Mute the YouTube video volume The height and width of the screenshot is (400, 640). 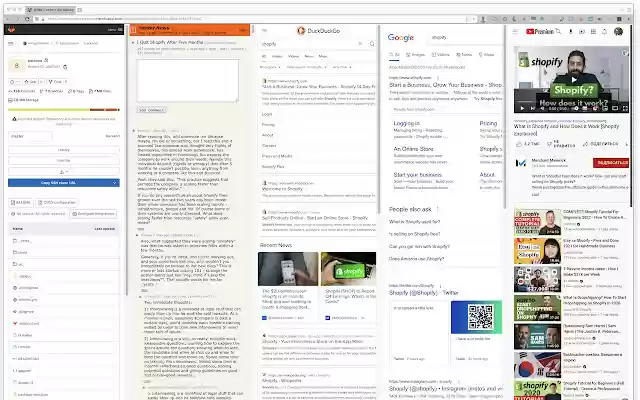tap(542, 109)
